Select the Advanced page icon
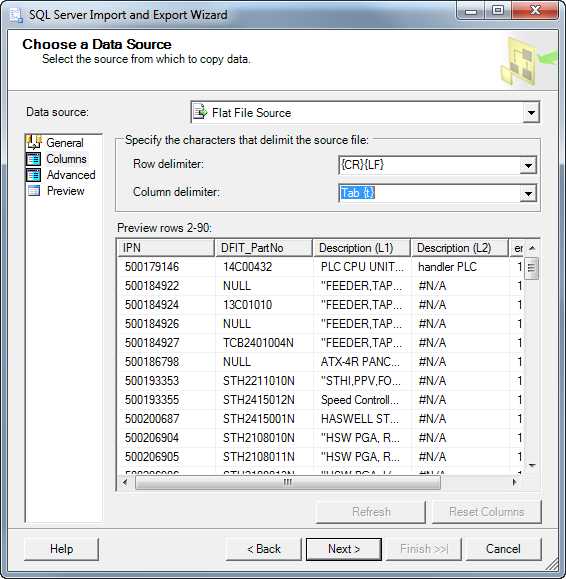 click(34, 175)
